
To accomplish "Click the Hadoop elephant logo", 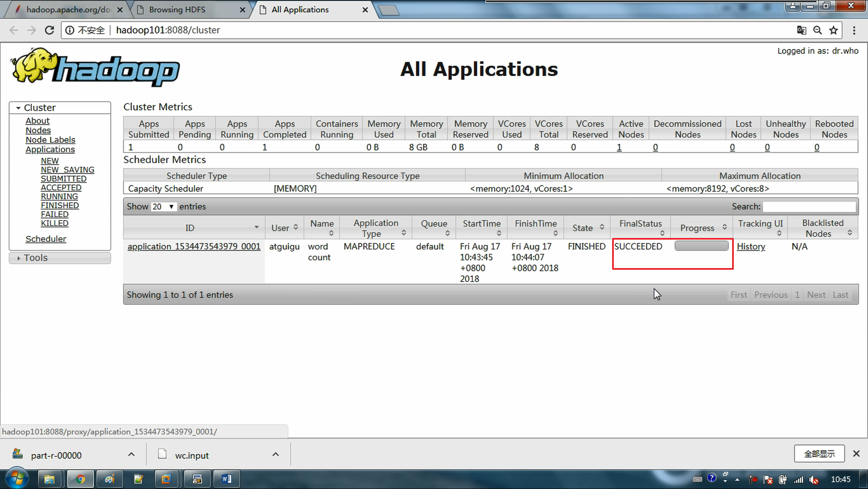I will 95,67.
